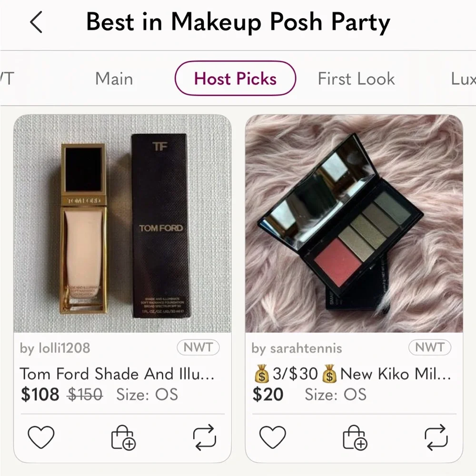Tap the $108 price on Tom Ford listing
The width and height of the screenshot is (476, 476).
40,394
